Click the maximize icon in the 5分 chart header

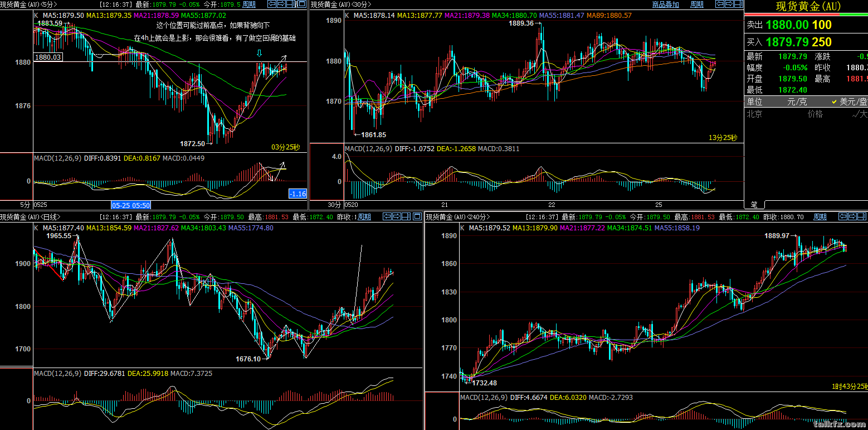pos(301,4)
